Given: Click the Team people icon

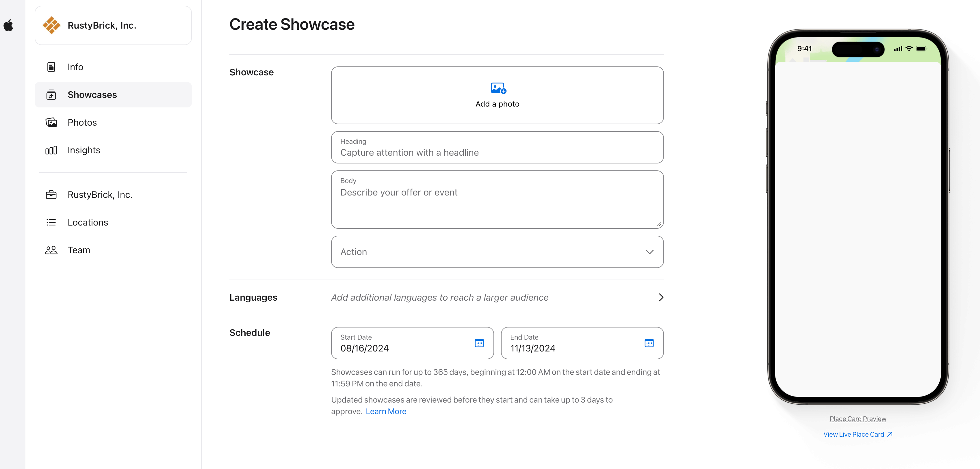Looking at the screenshot, I should click(51, 250).
